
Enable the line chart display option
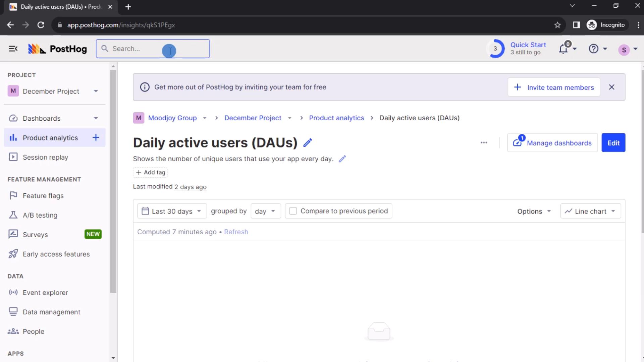[x=590, y=211]
